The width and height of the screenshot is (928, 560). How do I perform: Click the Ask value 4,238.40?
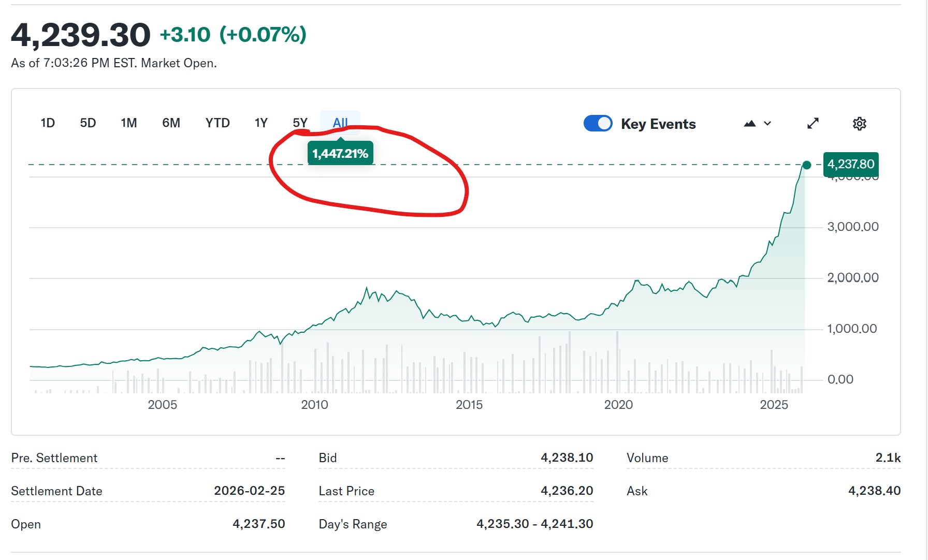[875, 491]
